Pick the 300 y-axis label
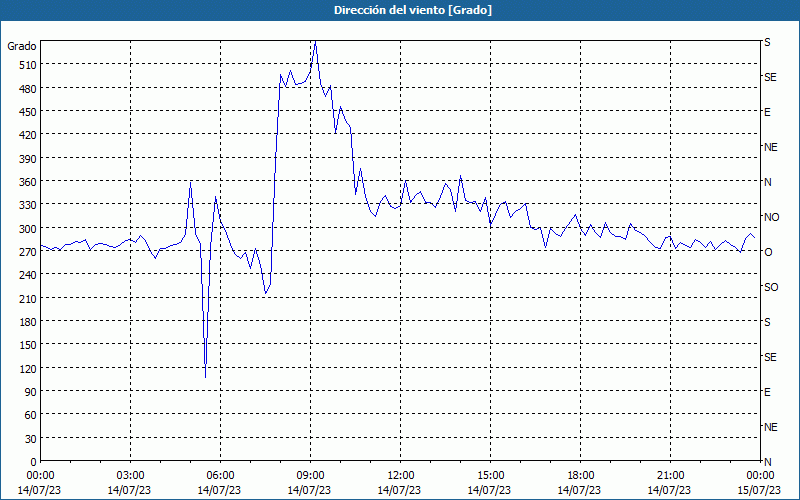 click(28, 228)
